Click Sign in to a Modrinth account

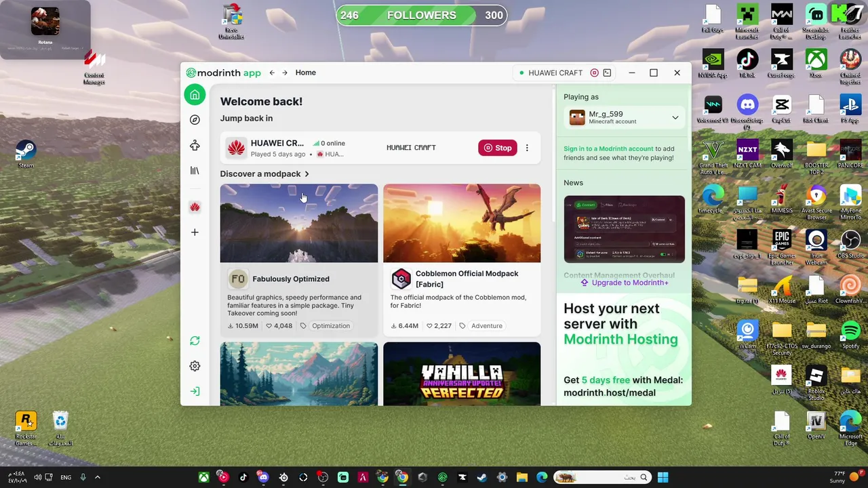(x=608, y=148)
